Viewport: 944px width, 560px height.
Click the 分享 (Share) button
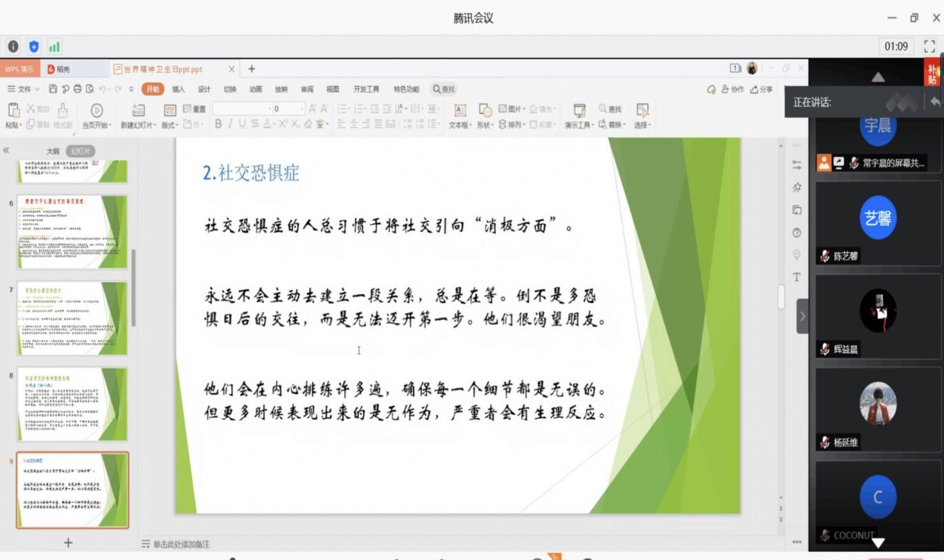(761, 90)
